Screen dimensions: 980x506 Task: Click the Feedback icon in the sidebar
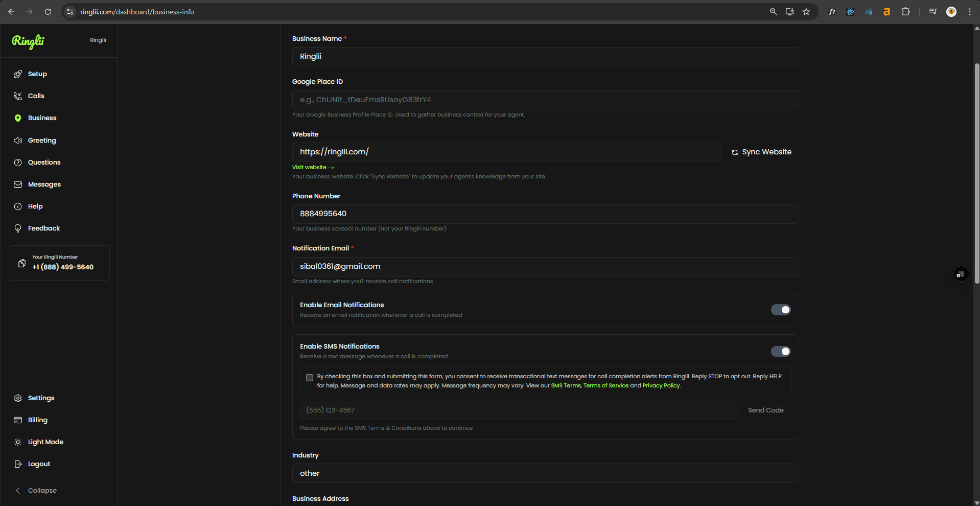(18, 228)
